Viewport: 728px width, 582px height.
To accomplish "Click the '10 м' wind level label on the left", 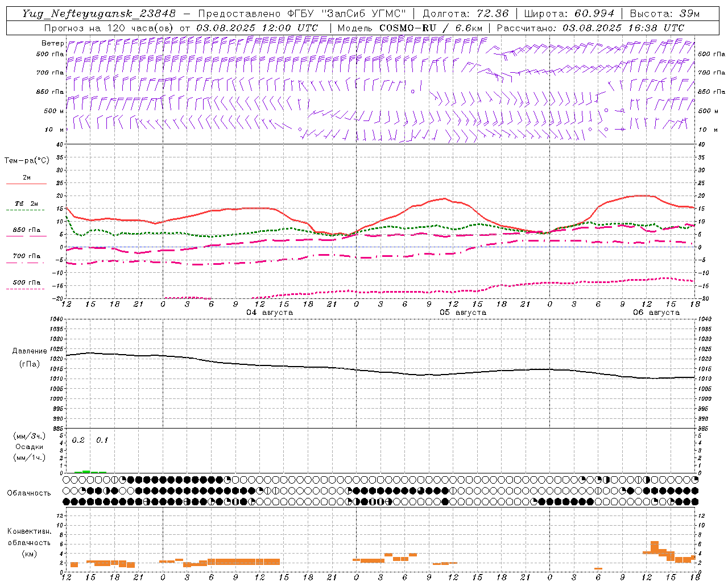I will click(55, 130).
